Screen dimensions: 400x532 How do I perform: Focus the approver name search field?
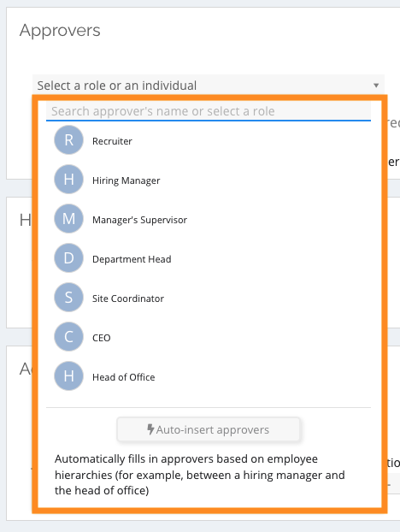[209, 111]
